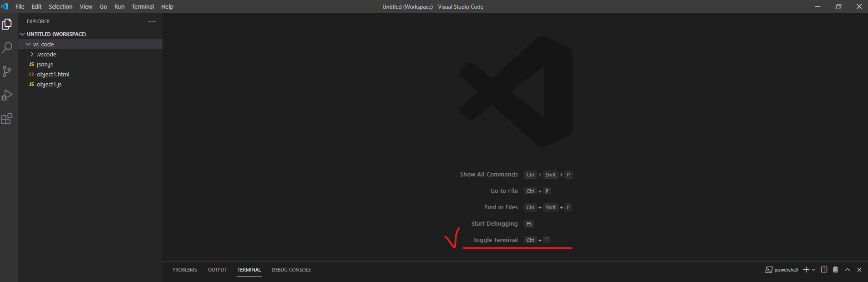
Task: Open the Search view icon
Action: click(7, 47)
